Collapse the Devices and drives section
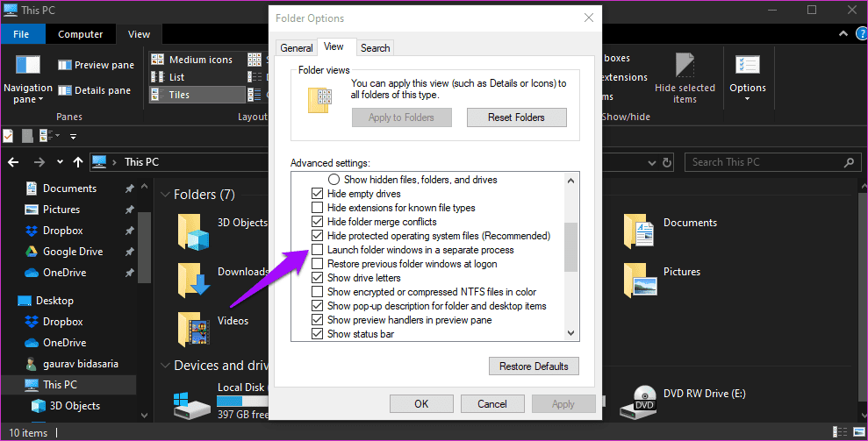The image size is (868, 441). click(x=164, y=366)
